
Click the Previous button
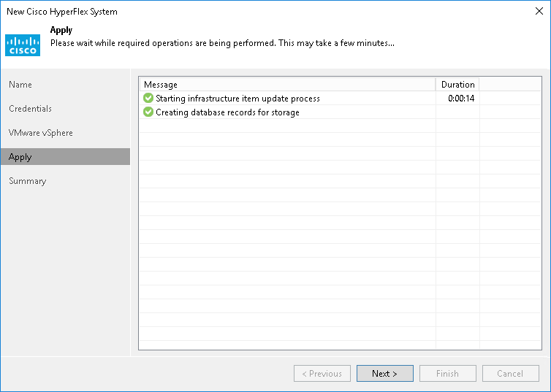click(x=322, y=374)
